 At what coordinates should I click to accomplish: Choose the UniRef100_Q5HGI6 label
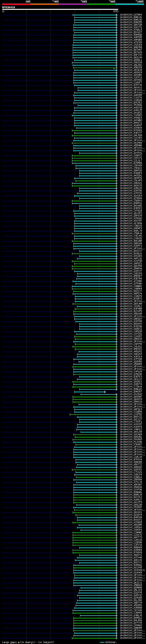pos(131,402)
